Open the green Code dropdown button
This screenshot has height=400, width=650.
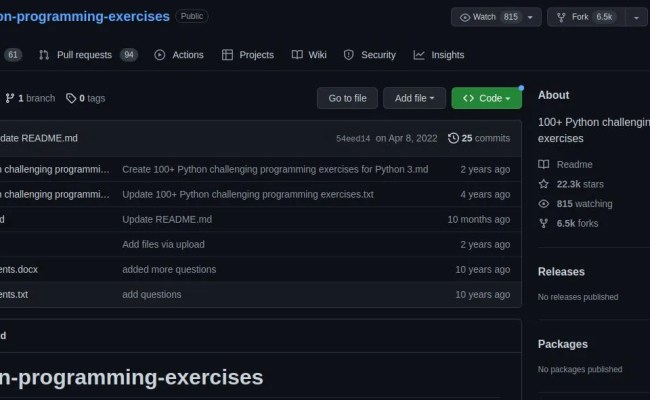click(487, 98)
